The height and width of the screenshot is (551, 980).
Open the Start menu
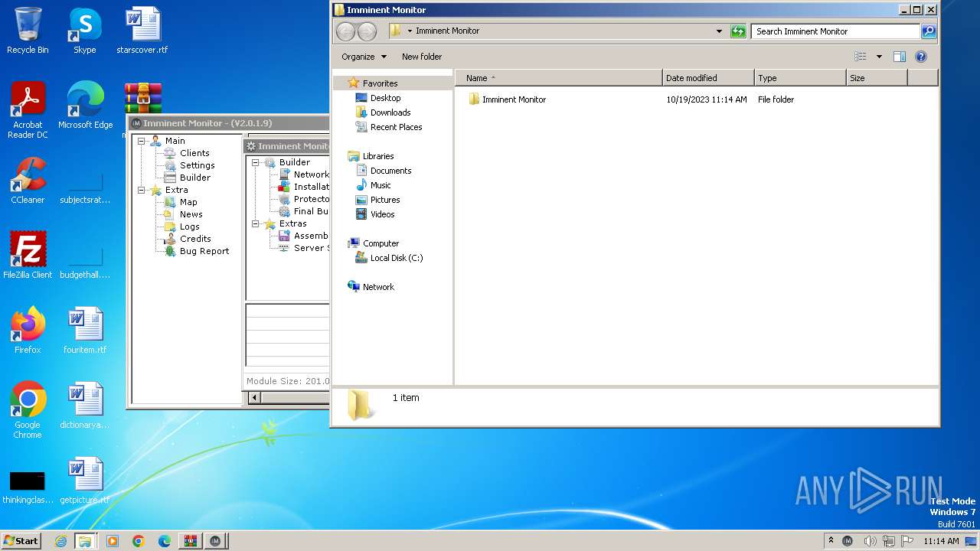(x=21, y=541)
